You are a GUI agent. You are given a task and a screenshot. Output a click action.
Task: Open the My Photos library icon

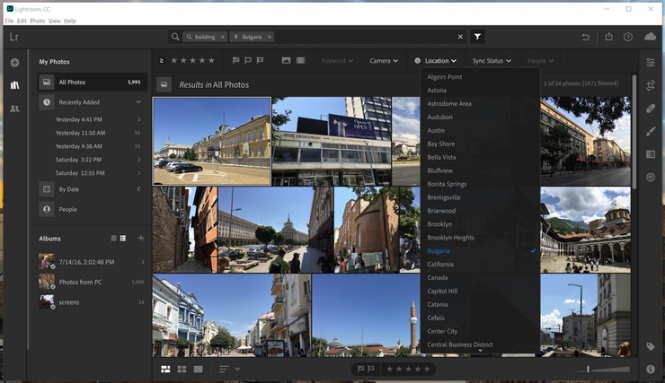coord(15,85)
